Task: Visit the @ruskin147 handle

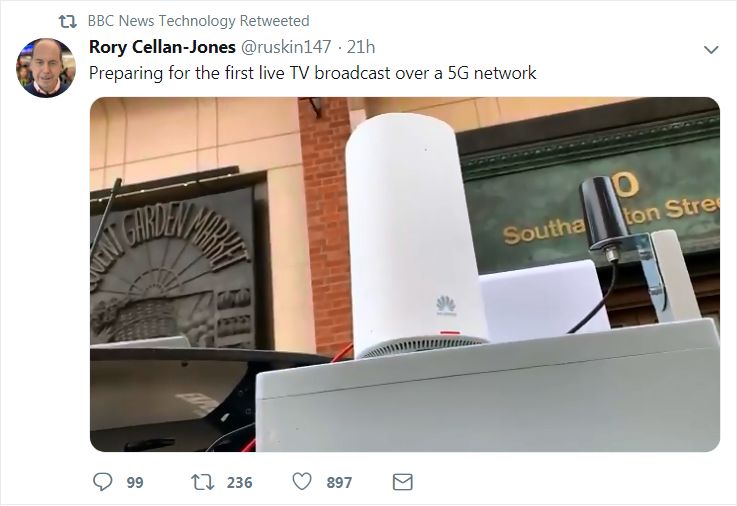Action: (286, 47)
